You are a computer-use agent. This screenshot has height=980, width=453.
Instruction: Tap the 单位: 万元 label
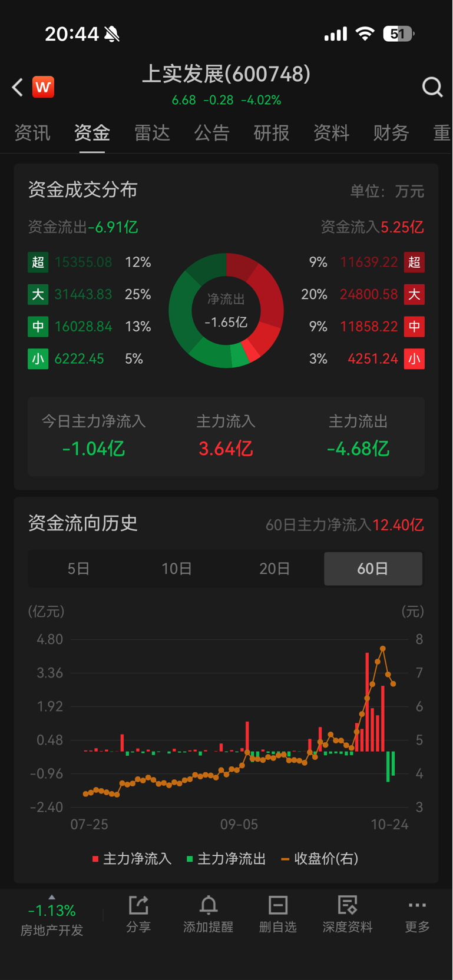pos(387,191)
